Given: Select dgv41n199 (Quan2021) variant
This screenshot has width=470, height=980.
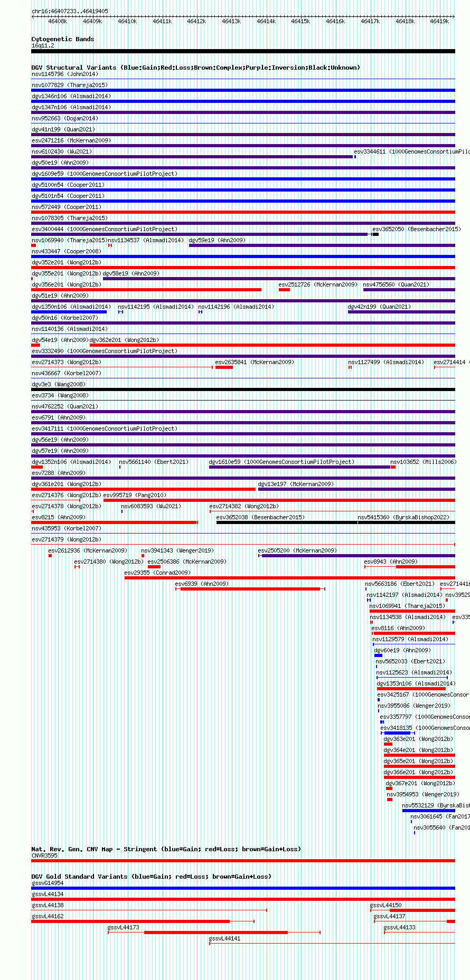Looking at the screenshot, I should coord(63,129).
